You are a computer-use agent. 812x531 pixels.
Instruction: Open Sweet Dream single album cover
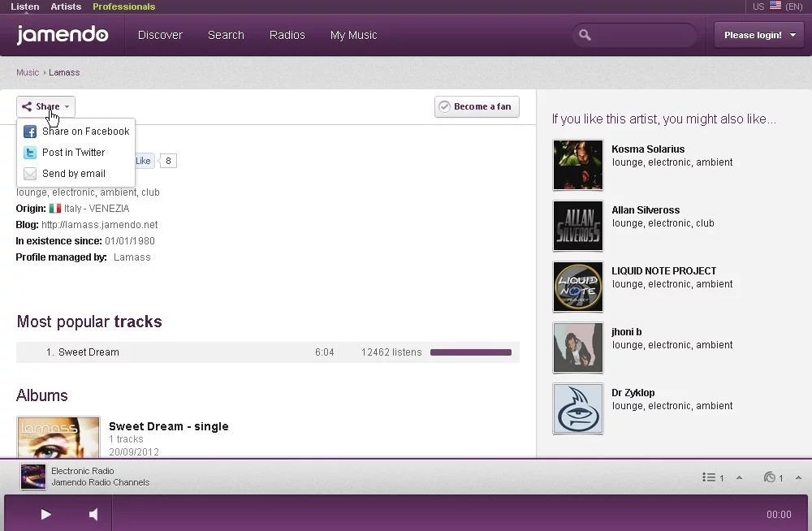58,437
